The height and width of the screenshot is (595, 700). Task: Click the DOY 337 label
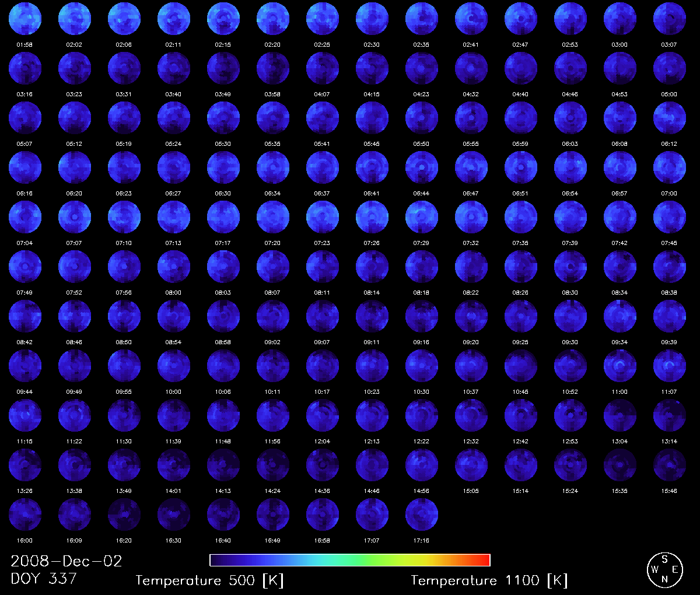(44, 579)
